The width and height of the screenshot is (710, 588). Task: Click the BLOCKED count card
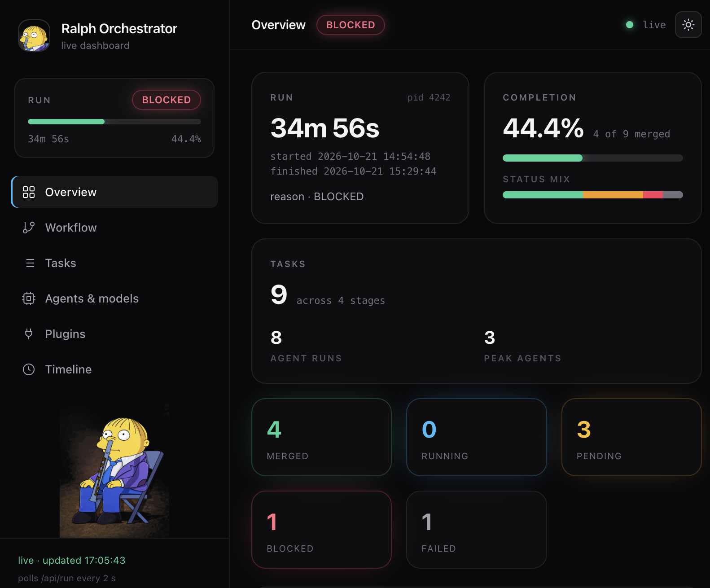(x=322, y=530)
